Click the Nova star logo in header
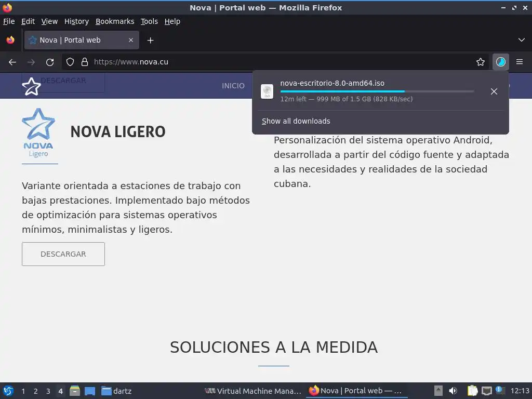Image resolution: width=532 pixels, height=399 pixels. 31,87
